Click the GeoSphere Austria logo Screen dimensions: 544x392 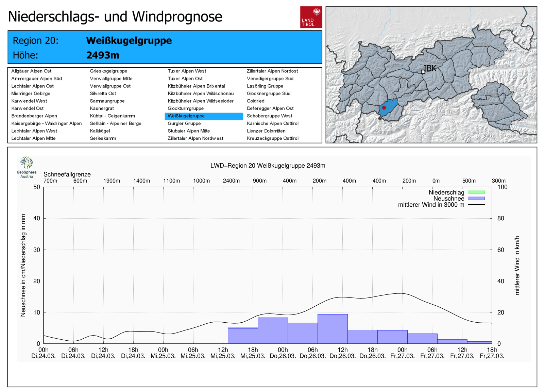coord(27,167)
